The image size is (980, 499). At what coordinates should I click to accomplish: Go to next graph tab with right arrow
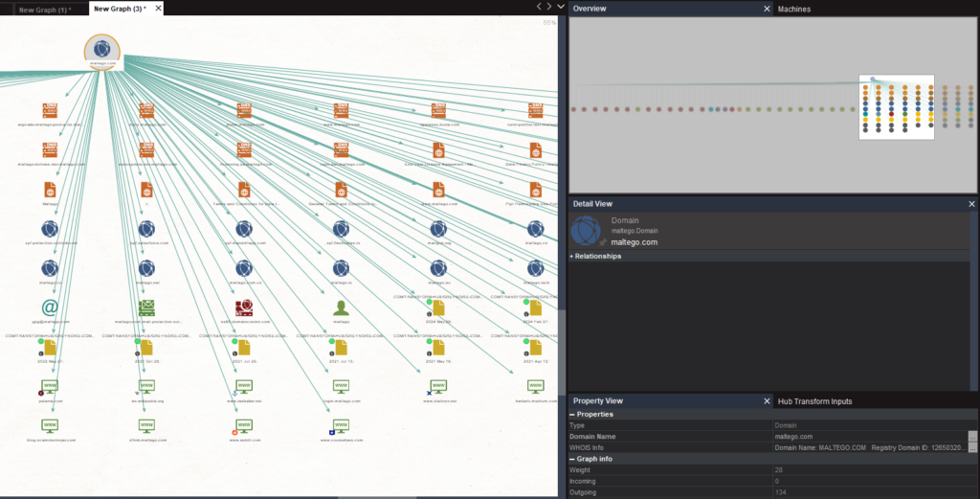549,7
